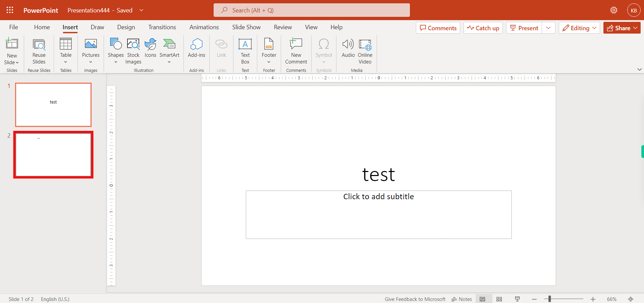Click the Symbol icon
The image size is (644, 303).
coord(324,44)
